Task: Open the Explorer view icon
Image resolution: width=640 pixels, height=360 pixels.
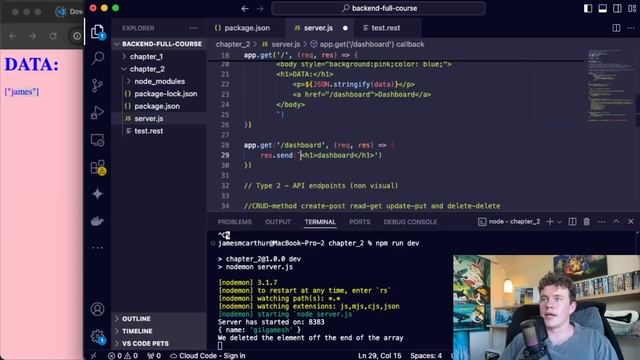Action: [97, 31]
